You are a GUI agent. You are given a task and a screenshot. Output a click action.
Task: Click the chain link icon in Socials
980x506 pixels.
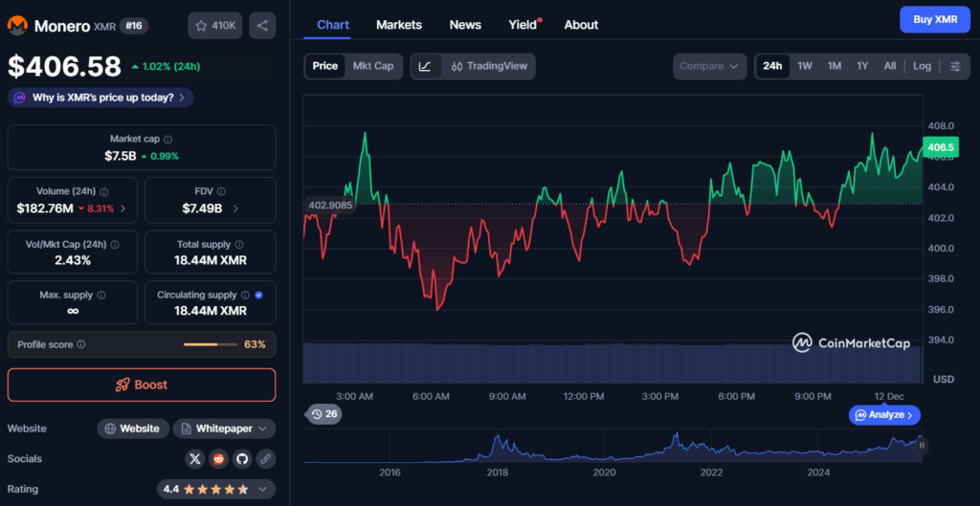(x=264, y=459)
